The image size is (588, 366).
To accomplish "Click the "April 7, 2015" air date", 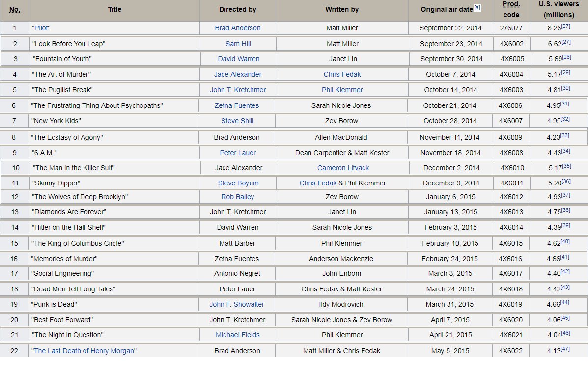I will click(x=450, y=320).
